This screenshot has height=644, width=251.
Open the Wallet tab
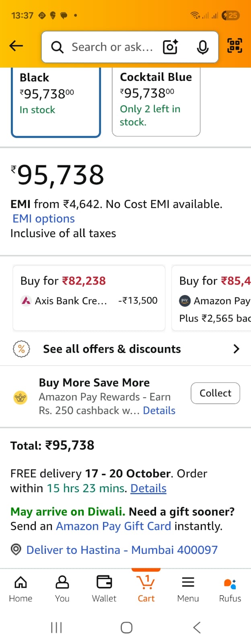104,588
